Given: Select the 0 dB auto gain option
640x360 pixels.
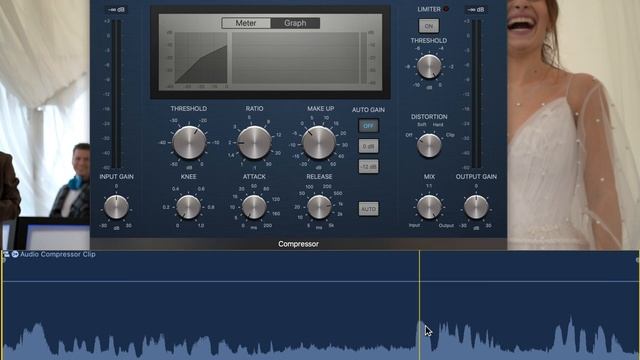Looking at the screenshot, I should [368, 146].
